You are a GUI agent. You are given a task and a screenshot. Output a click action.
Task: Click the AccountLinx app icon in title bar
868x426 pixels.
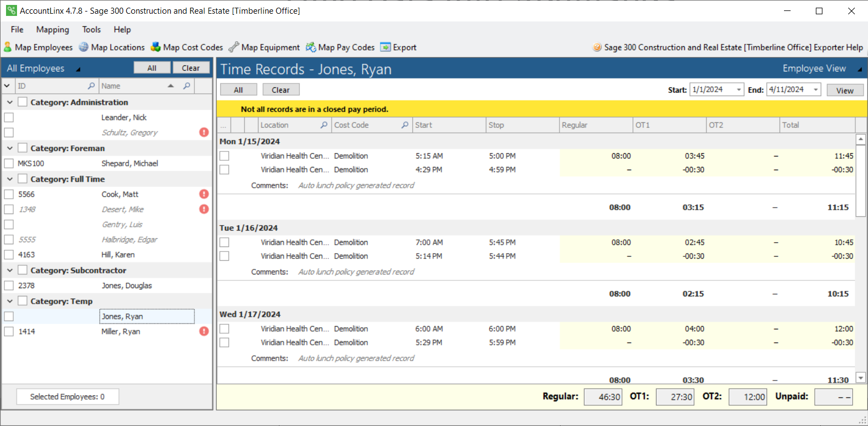(x=11, y=10)
